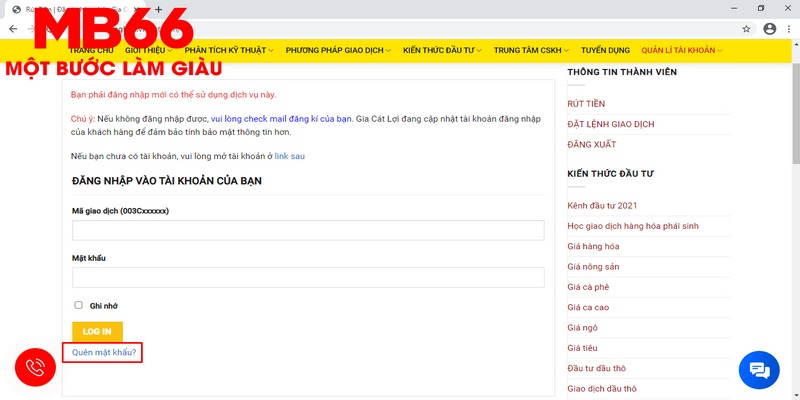800x400 pixels.
Task: Click 'vui lòng check mail đăng kí' link
Action: click(282, 119)
